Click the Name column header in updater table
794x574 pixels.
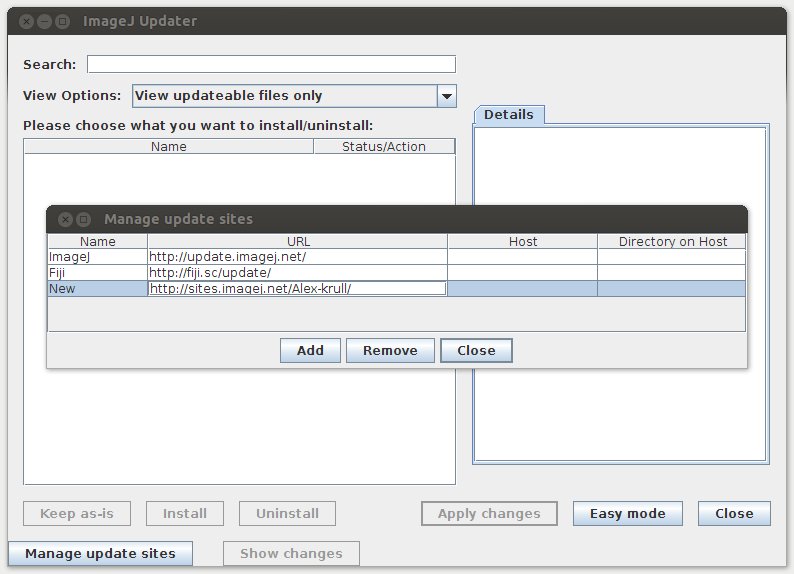169,146
